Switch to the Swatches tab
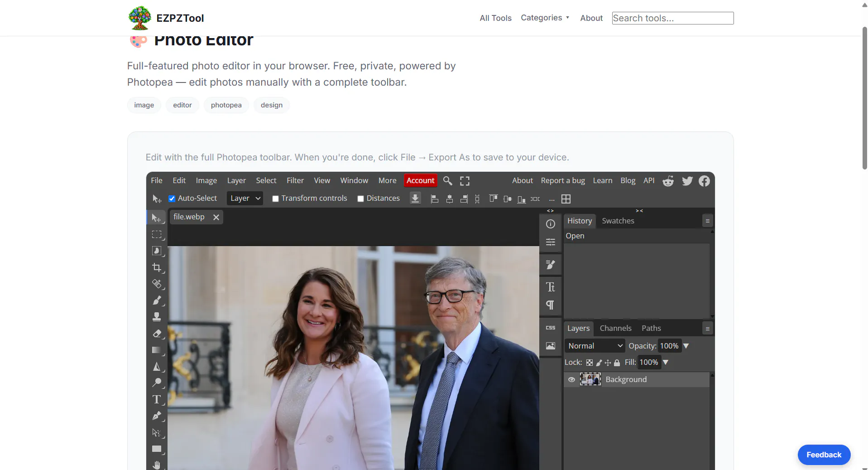 pos(618,221)
